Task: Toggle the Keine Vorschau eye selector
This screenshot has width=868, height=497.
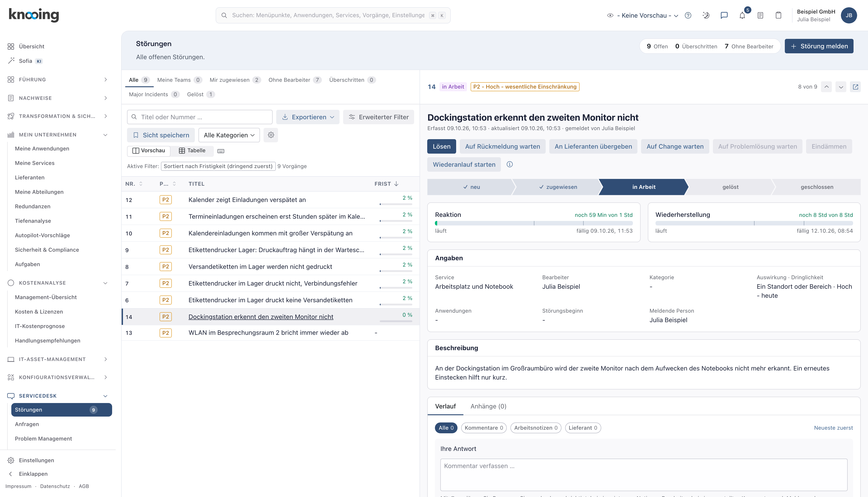Action: pyautogui.click(x=643, y=15)
